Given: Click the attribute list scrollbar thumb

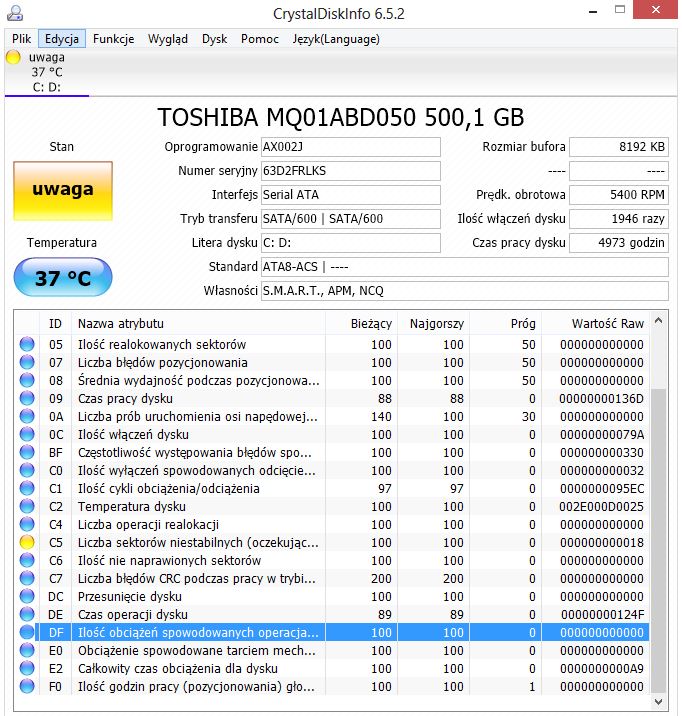Looking at the screenshot, I should point(658,541).
